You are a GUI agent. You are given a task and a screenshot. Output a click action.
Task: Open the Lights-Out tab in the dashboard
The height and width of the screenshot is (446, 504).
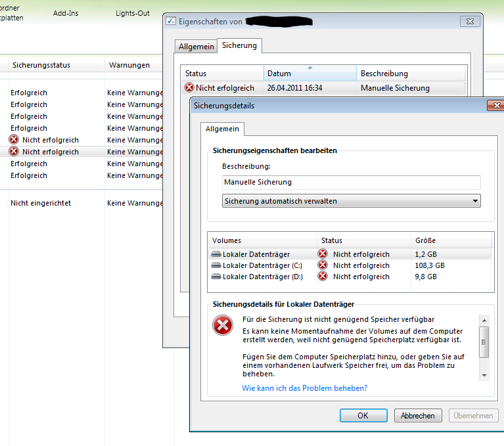pyautogui.click(x=133, y=13)
